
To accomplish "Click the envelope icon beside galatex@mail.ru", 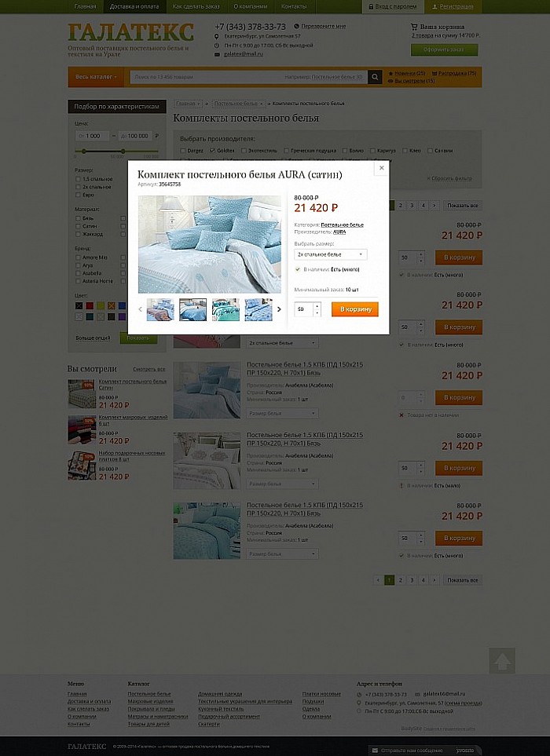I will click(217, 54).
